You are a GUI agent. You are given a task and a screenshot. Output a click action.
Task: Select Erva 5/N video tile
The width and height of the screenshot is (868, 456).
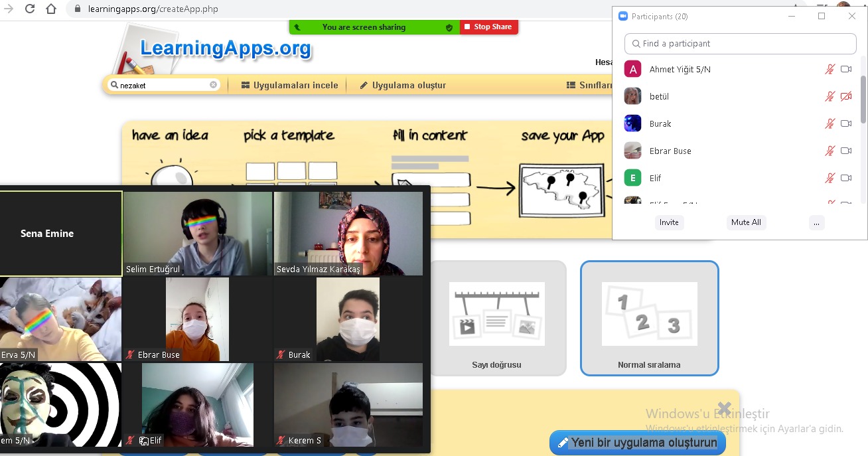click(61, 319)
